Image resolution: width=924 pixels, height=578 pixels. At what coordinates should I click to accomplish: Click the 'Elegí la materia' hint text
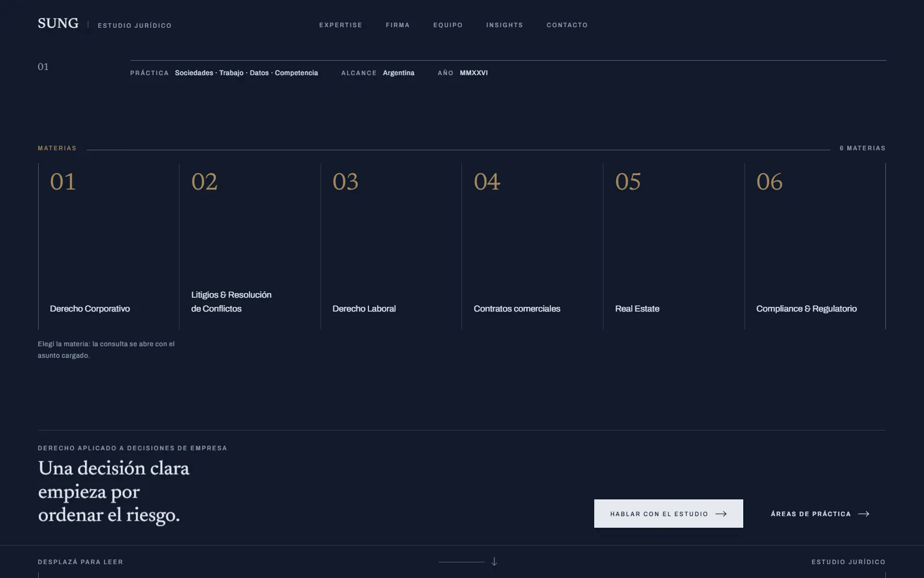[106, 350]
